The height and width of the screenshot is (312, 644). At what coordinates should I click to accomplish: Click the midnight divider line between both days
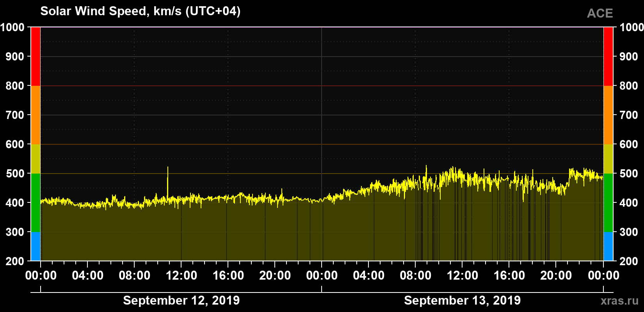(322, 144)
